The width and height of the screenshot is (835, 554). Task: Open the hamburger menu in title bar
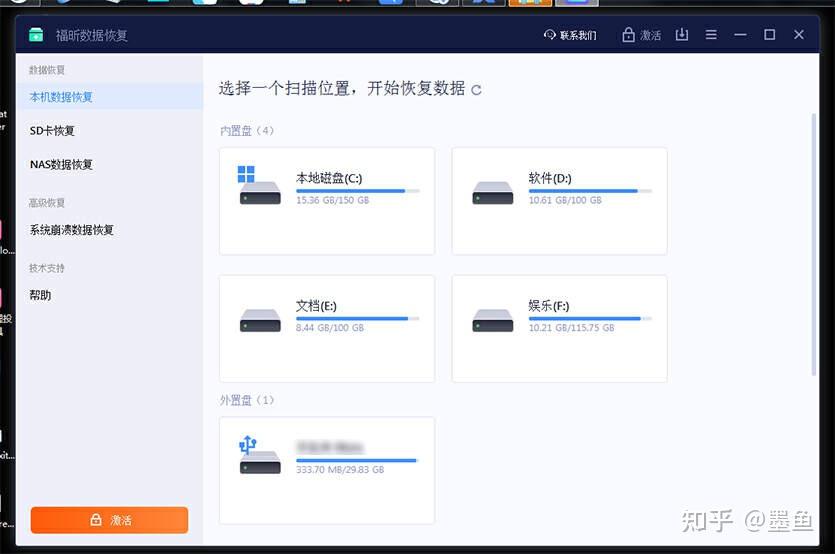coord(711,35)
